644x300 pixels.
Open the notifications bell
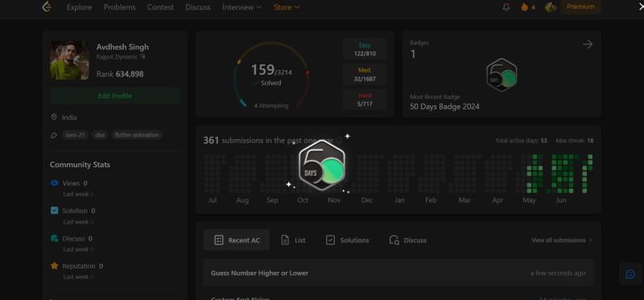[506, 7]
